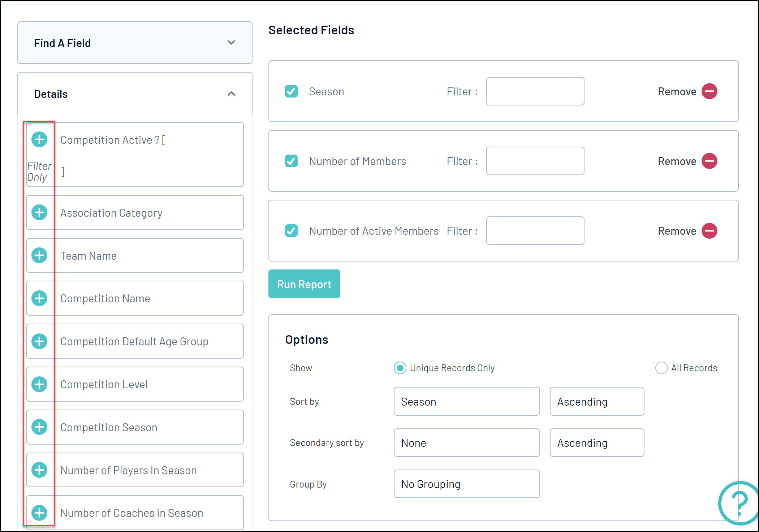Remove Number of Active Members field
Viewport: 759px width, 532px height.
(x=709, y=231)
